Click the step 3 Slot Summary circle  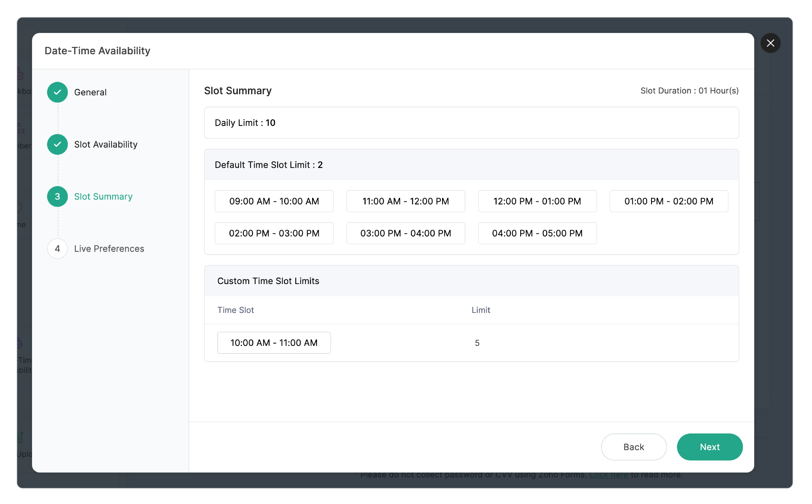coord(57,196)
